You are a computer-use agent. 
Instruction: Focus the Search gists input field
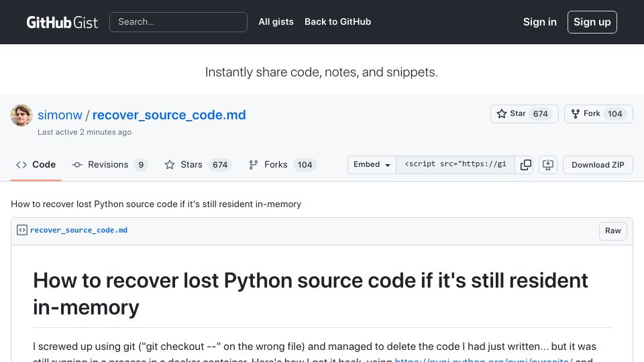pos(178,21)
